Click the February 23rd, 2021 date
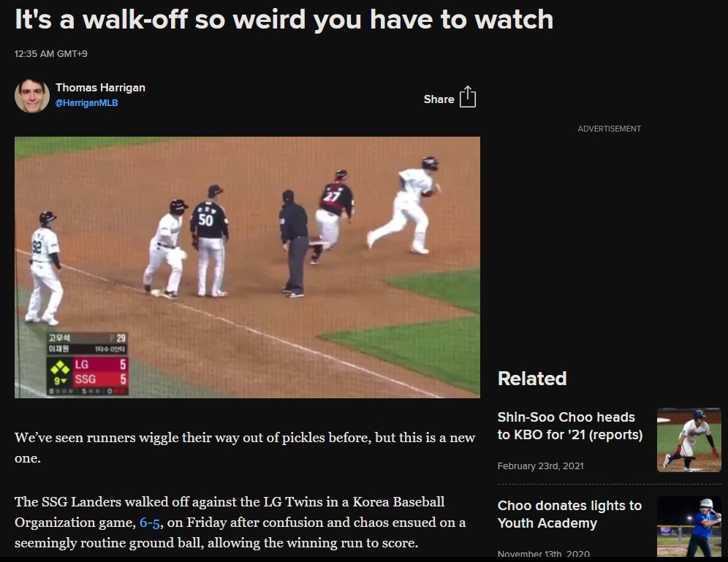Screen dimensions: 728x562 click(540, 466)
